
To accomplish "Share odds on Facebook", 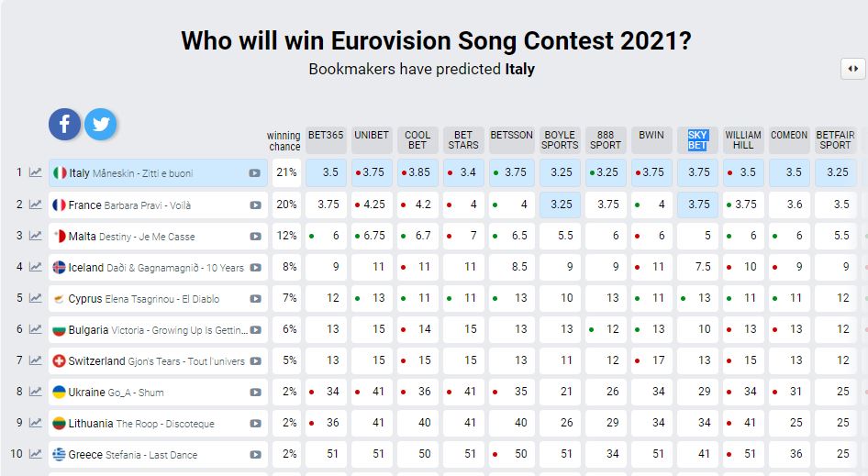I will [64, 124].
